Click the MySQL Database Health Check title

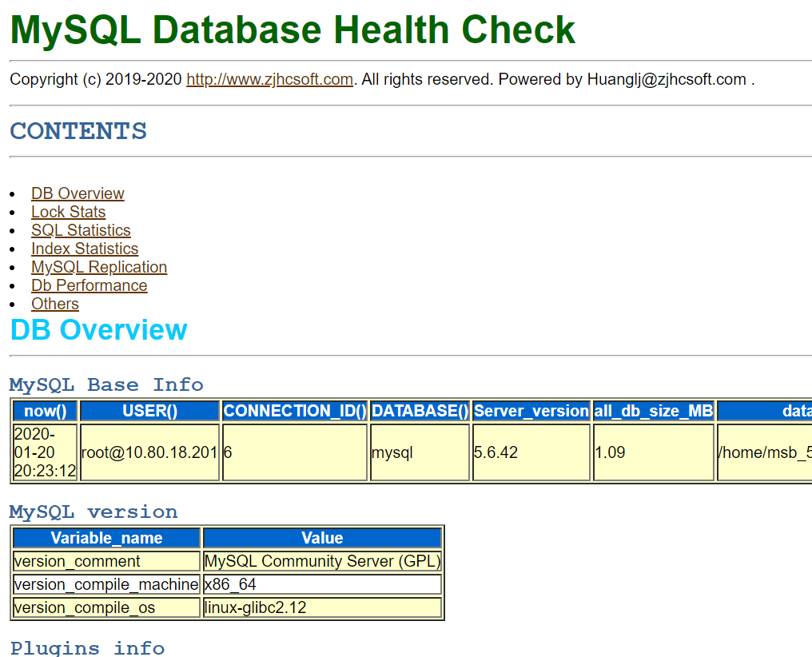coord(293,30)
